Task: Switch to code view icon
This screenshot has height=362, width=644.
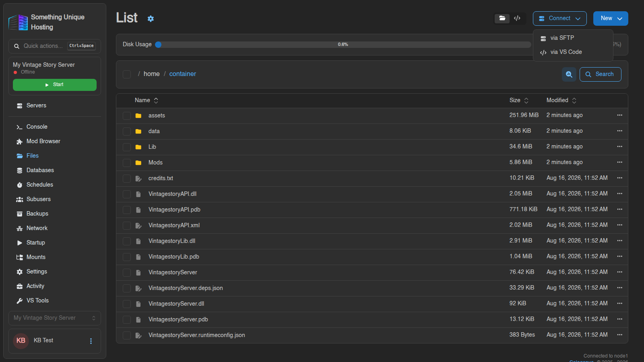Action: coord(517,18)
